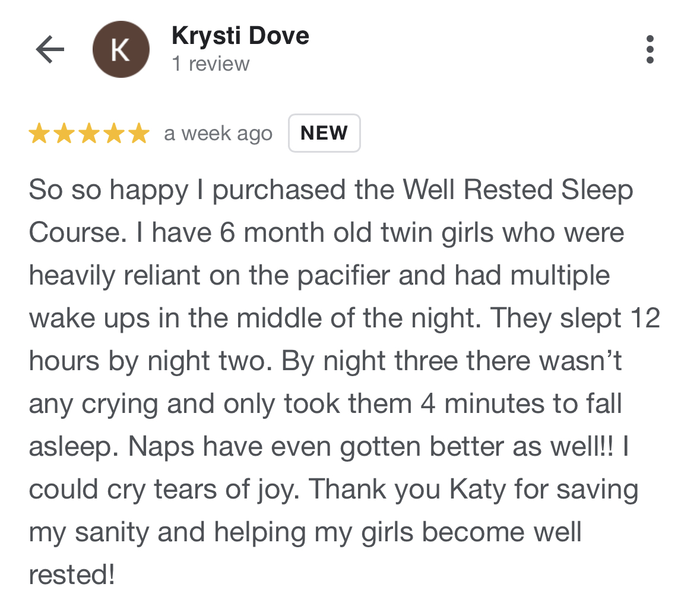Open the three-dot more options menu

[x=650, y=49]
